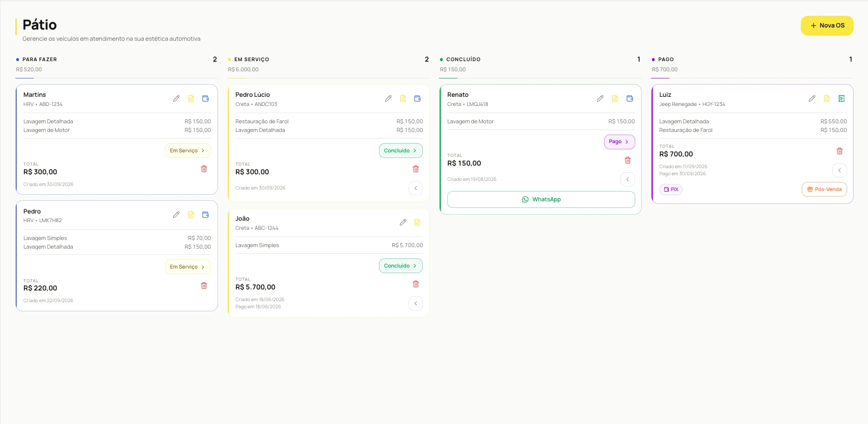This screenshot has height=424, width=868.
Task: Delete Luiz R$ 700,00 order trash icon
Action: tap(839, 151)
